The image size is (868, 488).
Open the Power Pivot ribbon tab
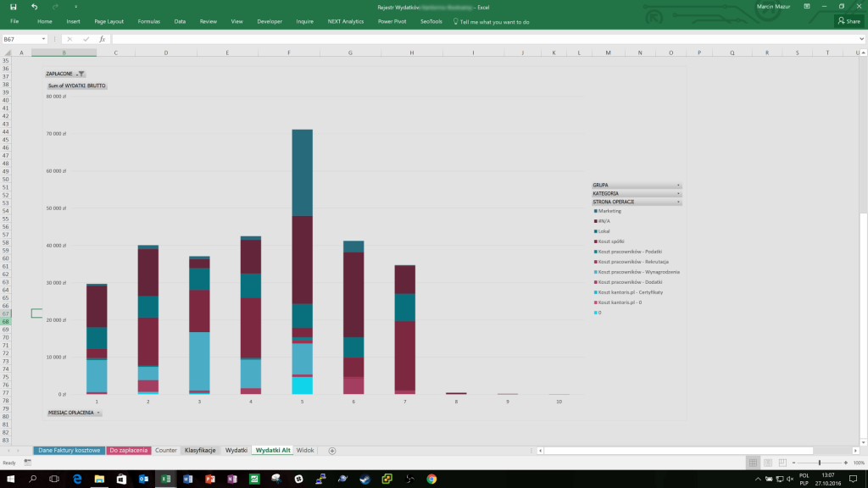[x=392, y=21]
